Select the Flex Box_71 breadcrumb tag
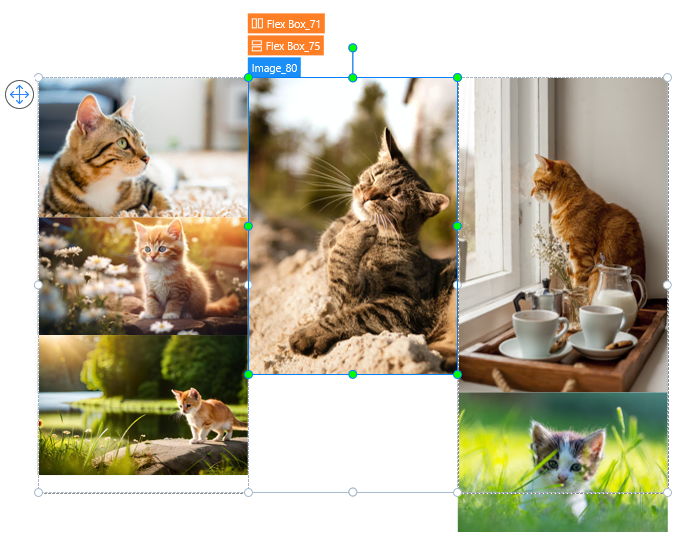 coord(286,23)
